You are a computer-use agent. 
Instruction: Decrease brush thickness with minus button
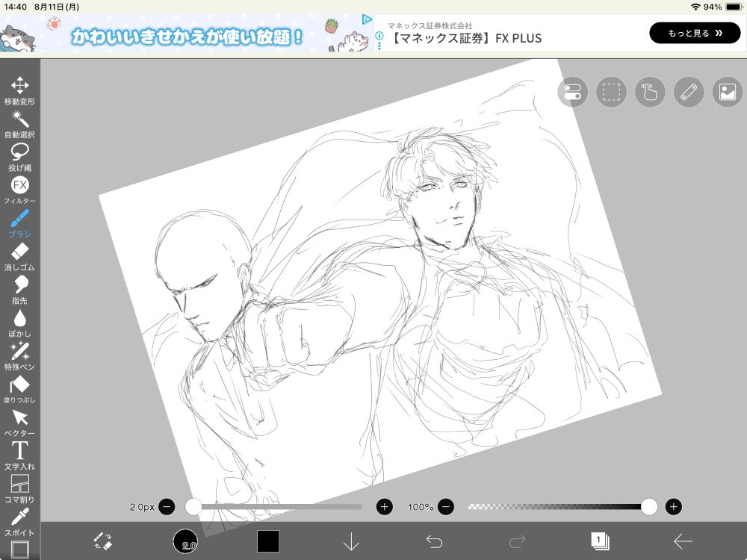click(167, 507)
